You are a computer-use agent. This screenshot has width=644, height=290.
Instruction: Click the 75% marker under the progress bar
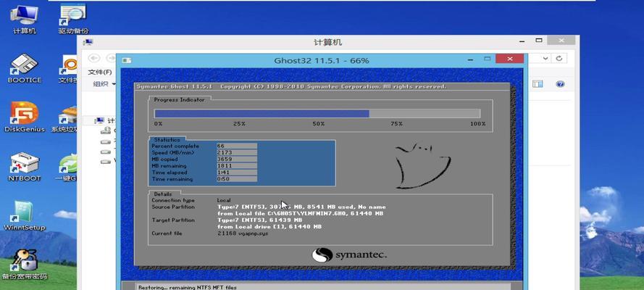point(396,124)
